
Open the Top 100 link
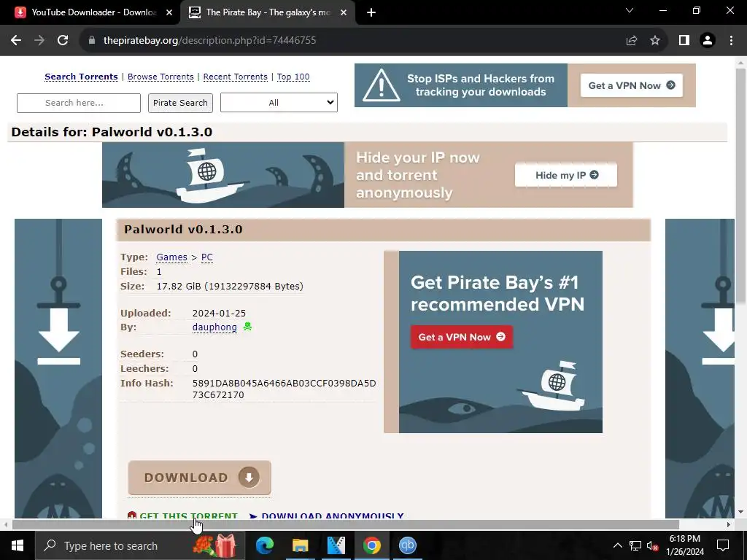[293, 77]
